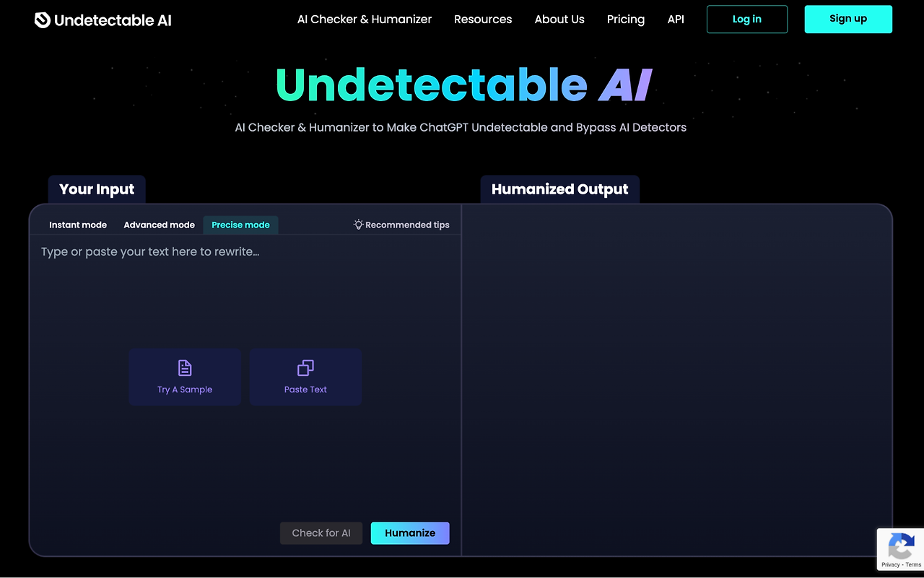Go to the Pricing page

click(626, 20)
